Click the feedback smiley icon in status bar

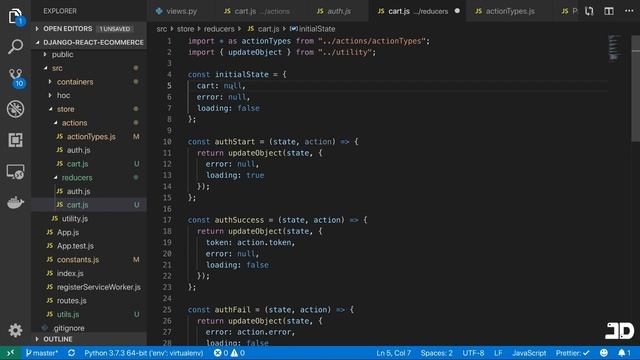pos(604,353)
